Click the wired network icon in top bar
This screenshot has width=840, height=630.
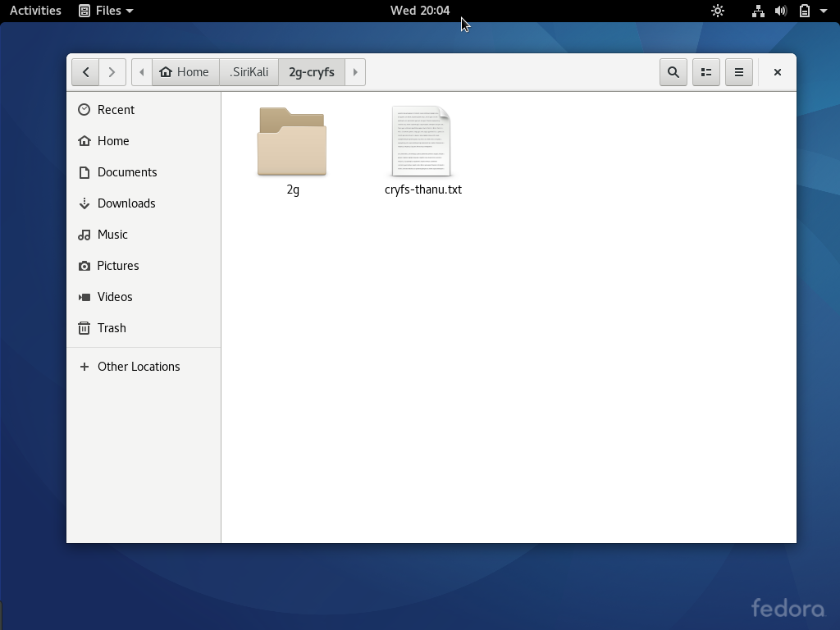[x=758, y=11]
